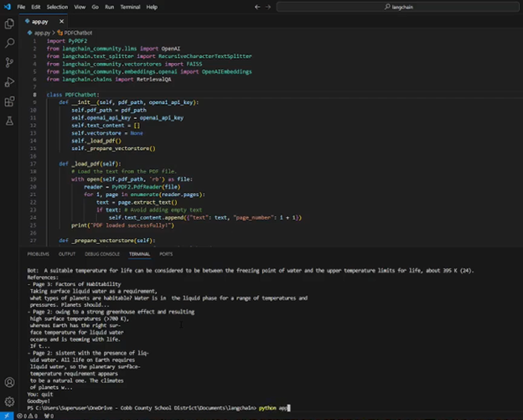Open the Extensions view
This screenshot has width=523, height=420.
click(9, 101)
